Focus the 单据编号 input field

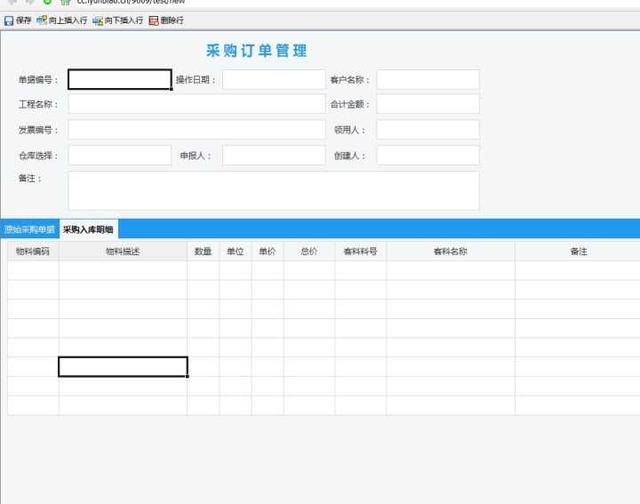click(120, 80)
